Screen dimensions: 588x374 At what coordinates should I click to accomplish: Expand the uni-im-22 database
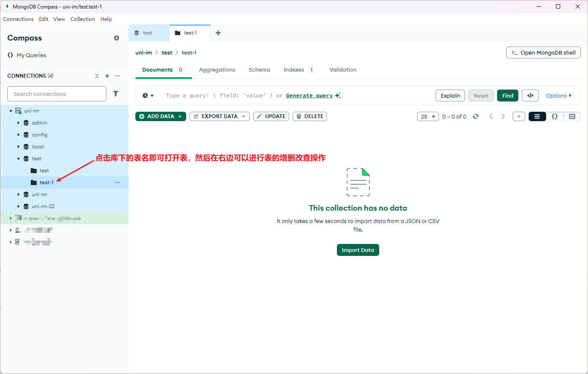tap(18, 206)
